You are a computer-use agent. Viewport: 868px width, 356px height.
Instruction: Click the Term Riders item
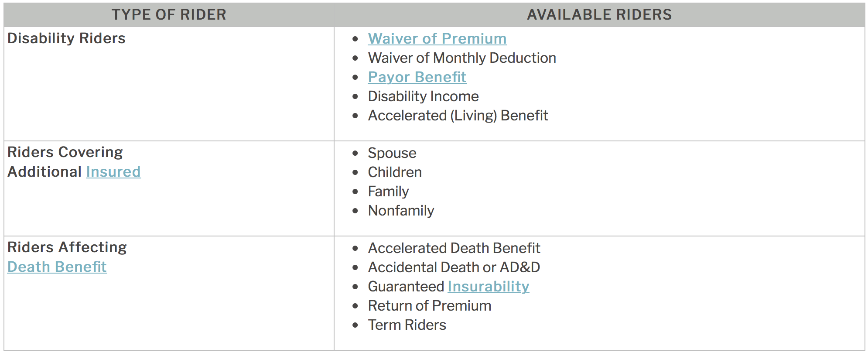(x=407, y=325)
